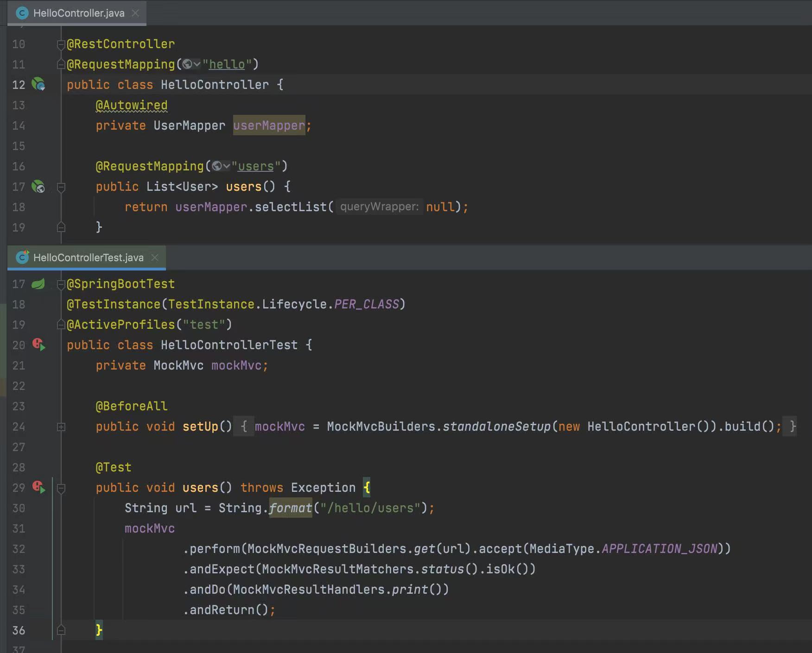Screen dimensions: 812x653
Task: Click the @Test annotation
Action: [114, 467]
